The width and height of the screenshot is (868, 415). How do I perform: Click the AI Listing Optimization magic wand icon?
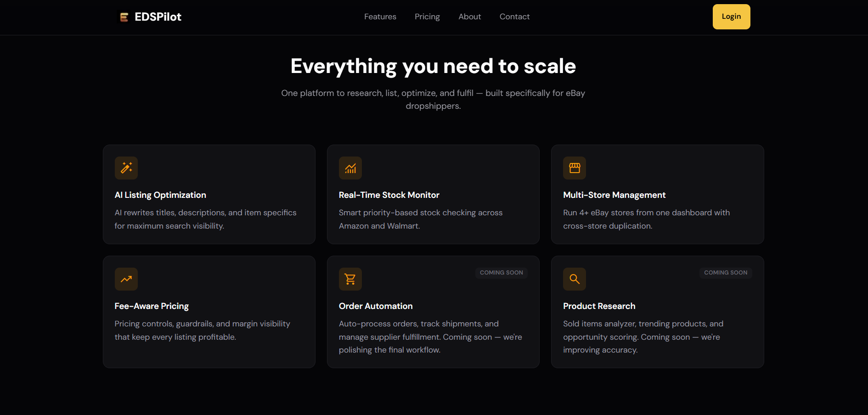click(126, 168)
